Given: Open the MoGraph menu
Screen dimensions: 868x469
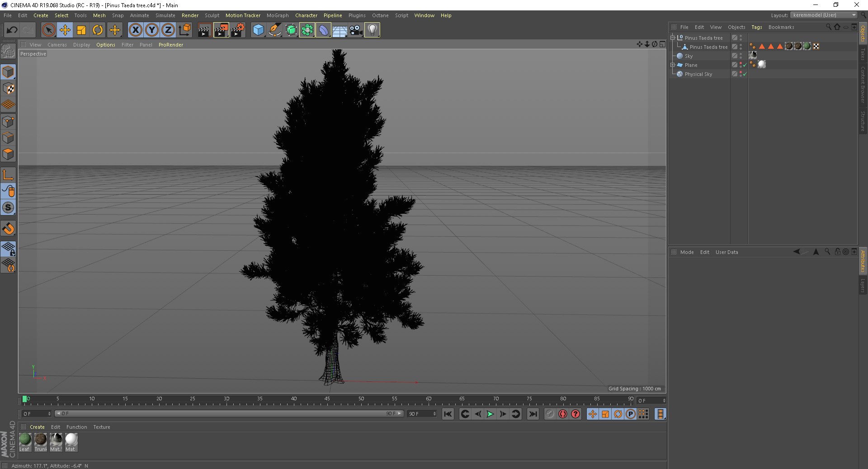Looking at the screenshot, I should pyautogui.click(x=278, y=15).
